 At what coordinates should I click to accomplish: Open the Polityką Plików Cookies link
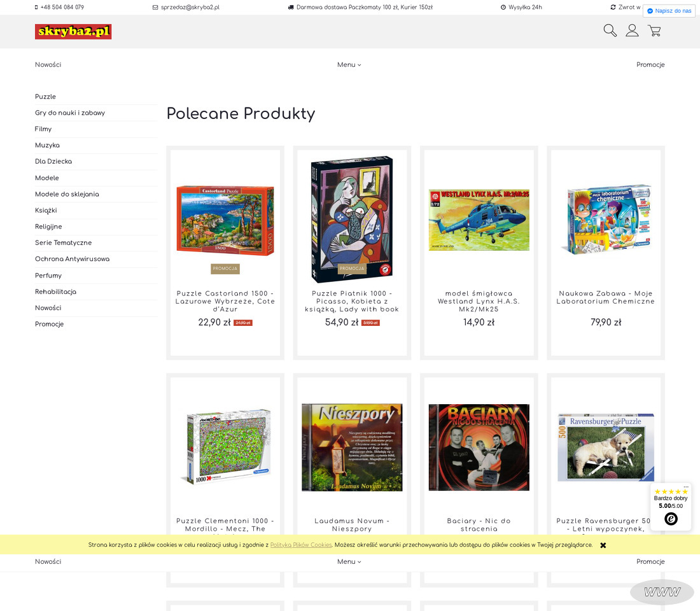tap(301, 545)
